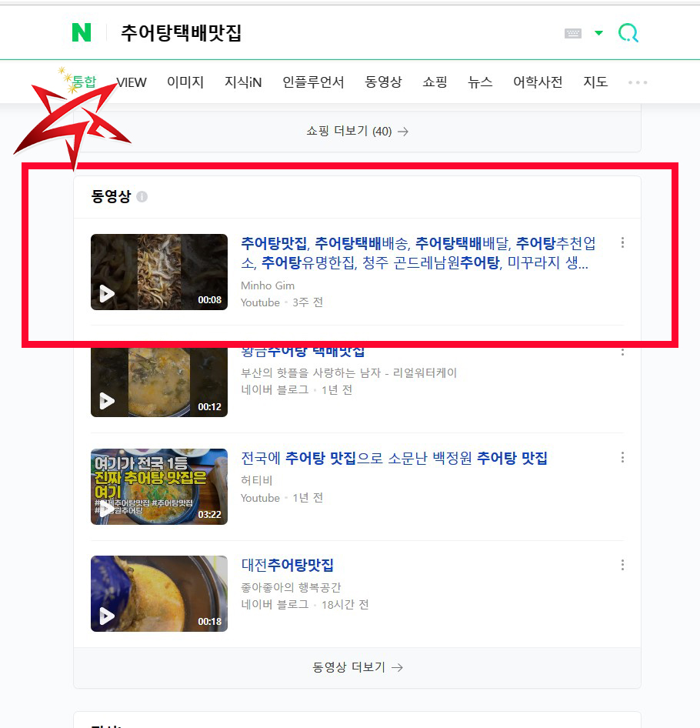Open the 지도 tab
Viewport: 700px width, 728px height.
click(x=595, y=82)
